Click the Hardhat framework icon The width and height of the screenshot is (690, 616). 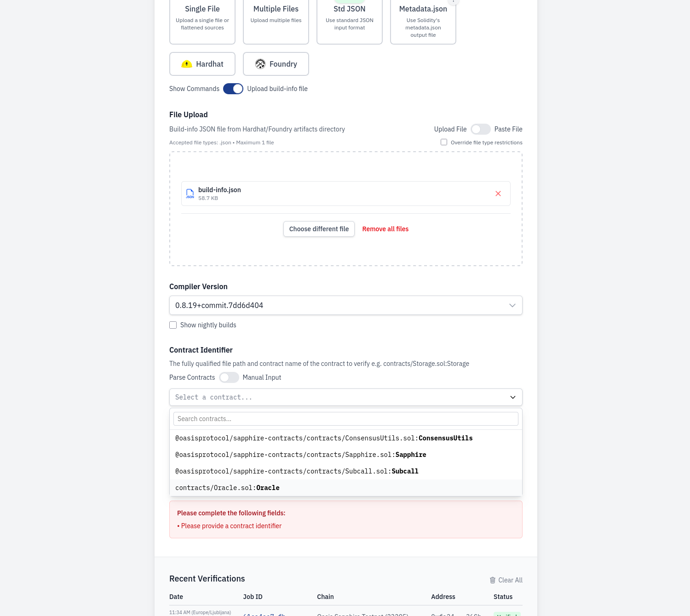[187, 64]
